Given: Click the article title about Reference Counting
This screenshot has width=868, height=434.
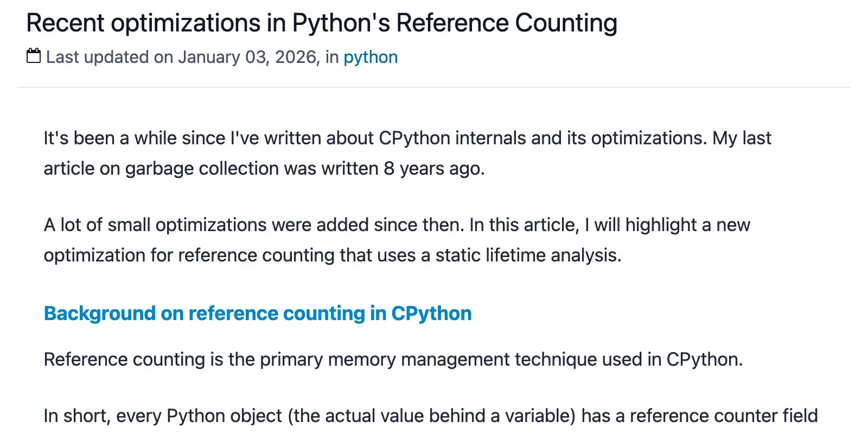Looking at the screenshot, I should coord(322,23).
